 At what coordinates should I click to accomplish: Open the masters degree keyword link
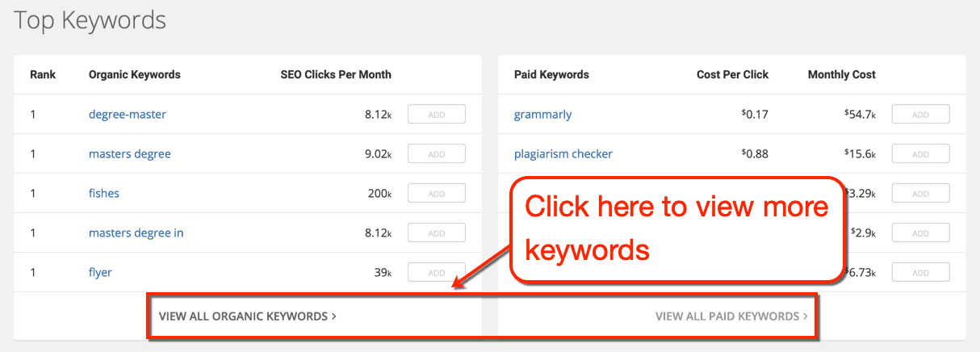coord(130,154)
